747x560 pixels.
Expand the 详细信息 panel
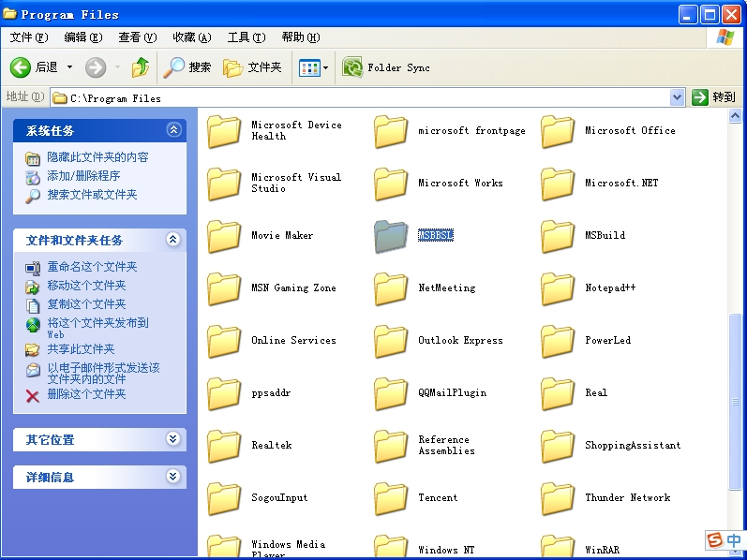(172, 477)
